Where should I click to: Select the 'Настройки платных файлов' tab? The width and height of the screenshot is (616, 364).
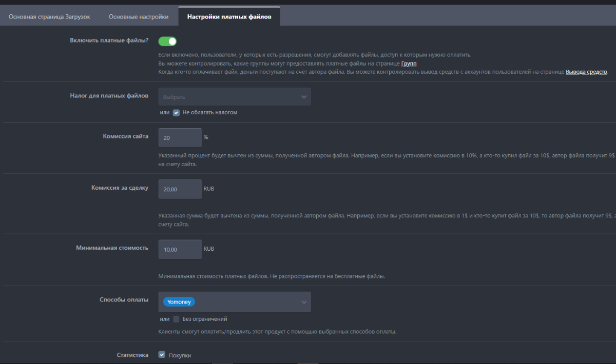pos(229,17)
